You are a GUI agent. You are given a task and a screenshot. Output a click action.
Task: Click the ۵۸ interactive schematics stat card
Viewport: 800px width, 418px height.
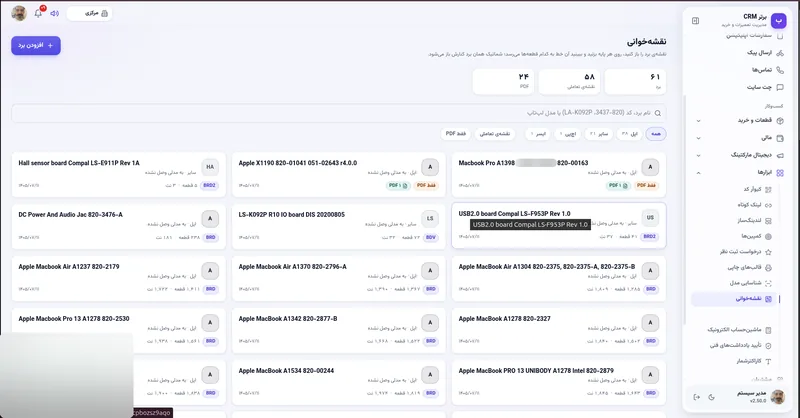(569, 82)
